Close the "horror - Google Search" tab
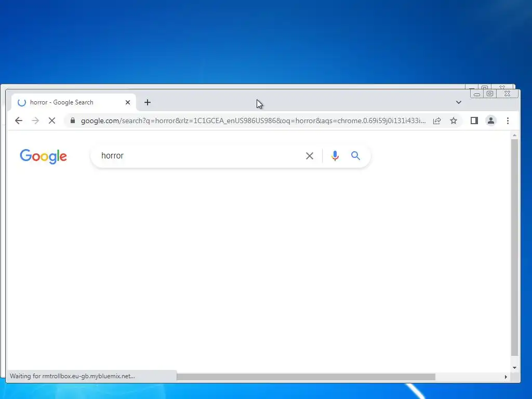The image size is (532, 399). tap(128, 102)
